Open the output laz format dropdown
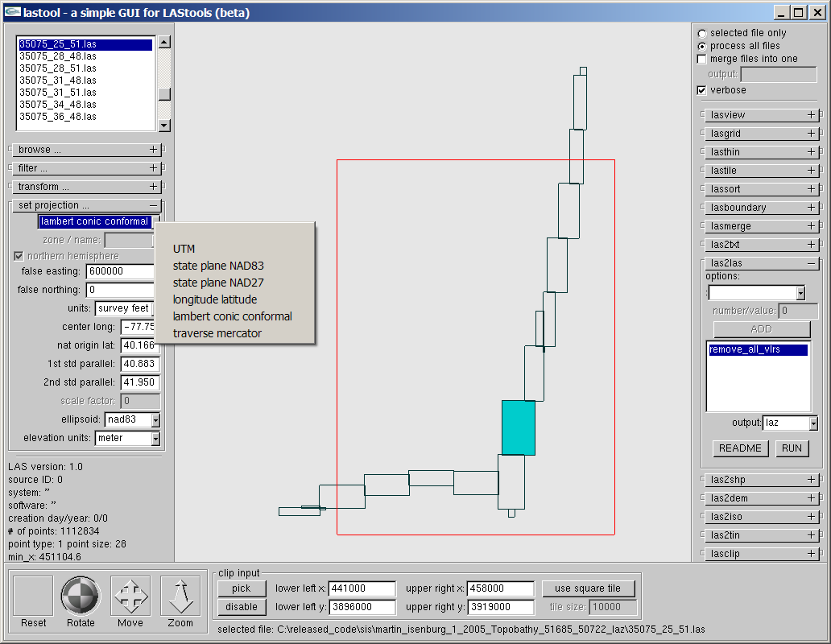This screenshot has width=831, height=644. tap(813, 423)
